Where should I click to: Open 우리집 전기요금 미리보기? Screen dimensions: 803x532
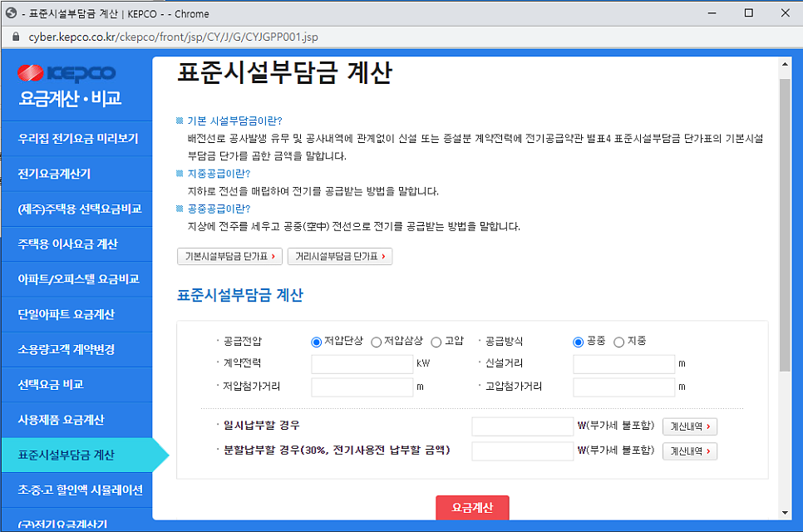[76, 139]
